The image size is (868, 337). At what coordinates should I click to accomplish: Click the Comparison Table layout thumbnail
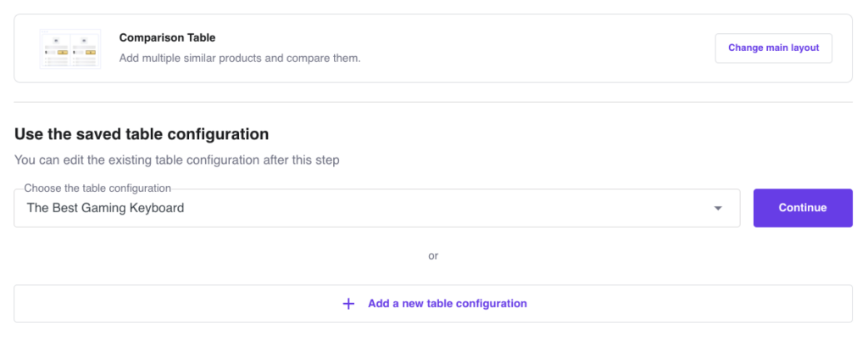[x=70, y=48]
